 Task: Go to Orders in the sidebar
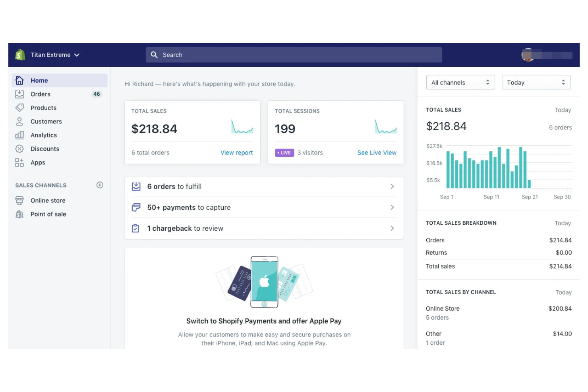tap(40, 94)
